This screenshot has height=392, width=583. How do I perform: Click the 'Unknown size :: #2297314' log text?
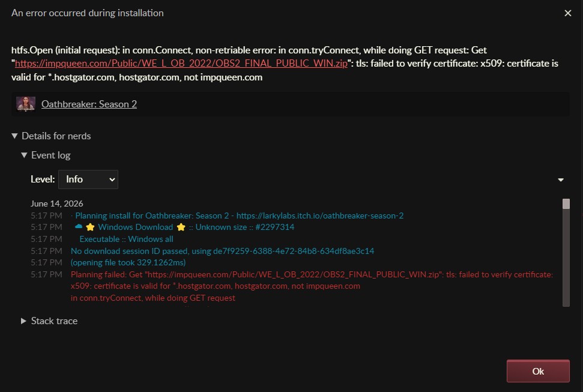pyautogui.click(x=244, y=228)
